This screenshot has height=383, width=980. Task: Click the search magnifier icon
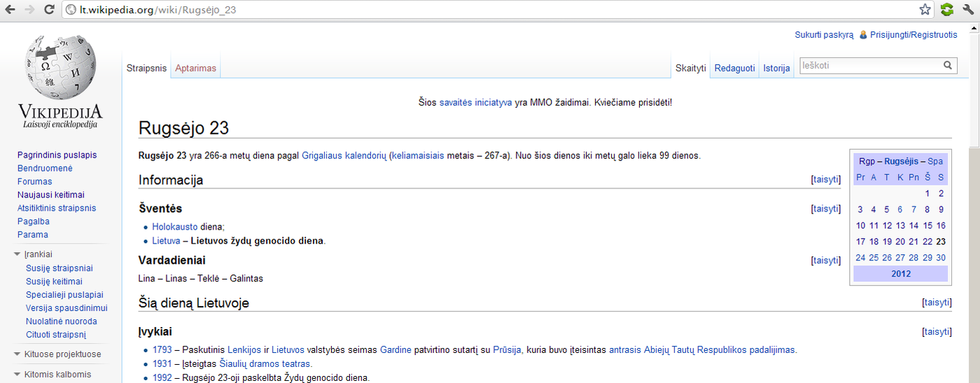pos(948,66)
